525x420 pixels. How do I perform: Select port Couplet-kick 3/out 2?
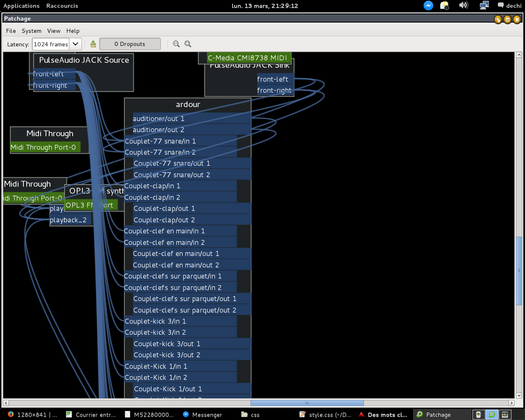tap(192, 355)
